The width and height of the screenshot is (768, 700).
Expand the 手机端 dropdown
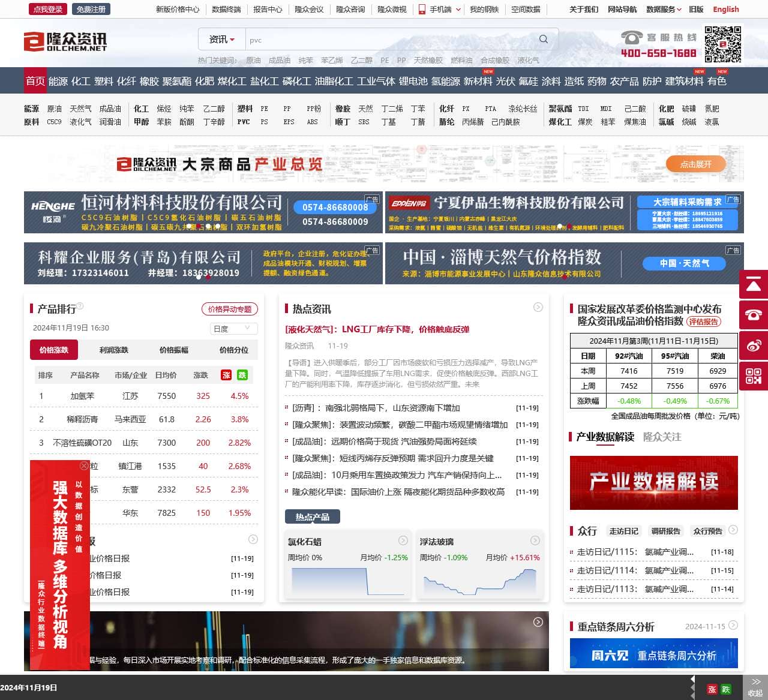click(x=440, y=9)
